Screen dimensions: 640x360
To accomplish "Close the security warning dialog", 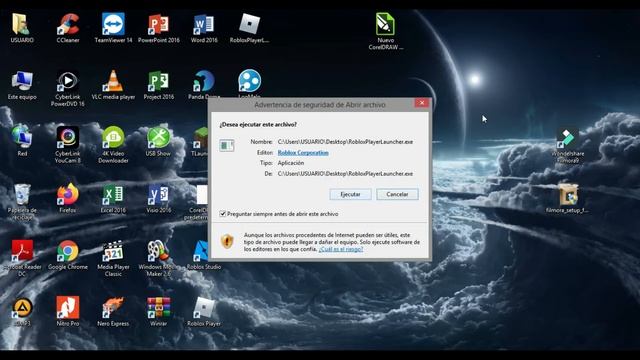I will click(x=422, y=103).
